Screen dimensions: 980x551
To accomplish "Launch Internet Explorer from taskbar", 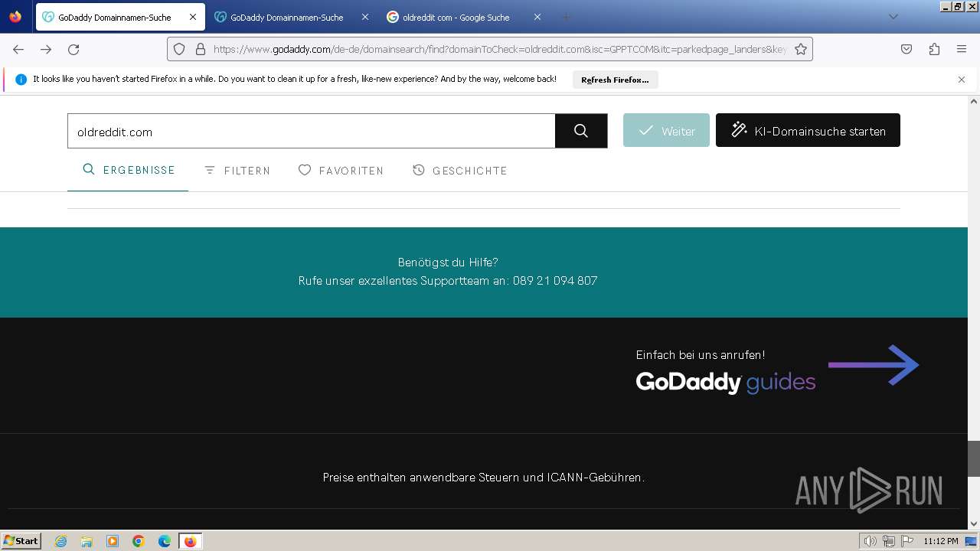I will [60, 541].
